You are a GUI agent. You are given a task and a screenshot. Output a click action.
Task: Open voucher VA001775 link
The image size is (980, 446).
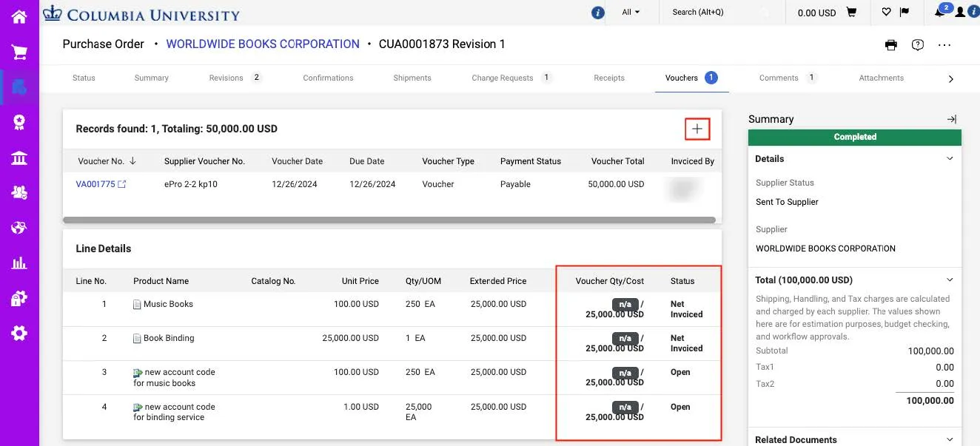(x=95, y=184)
